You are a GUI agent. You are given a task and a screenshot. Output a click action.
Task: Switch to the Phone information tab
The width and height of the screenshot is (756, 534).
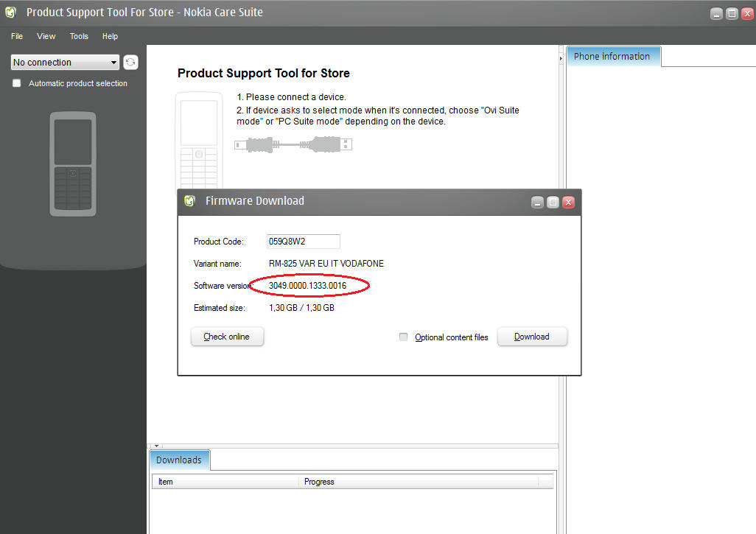tap(612, 57)
